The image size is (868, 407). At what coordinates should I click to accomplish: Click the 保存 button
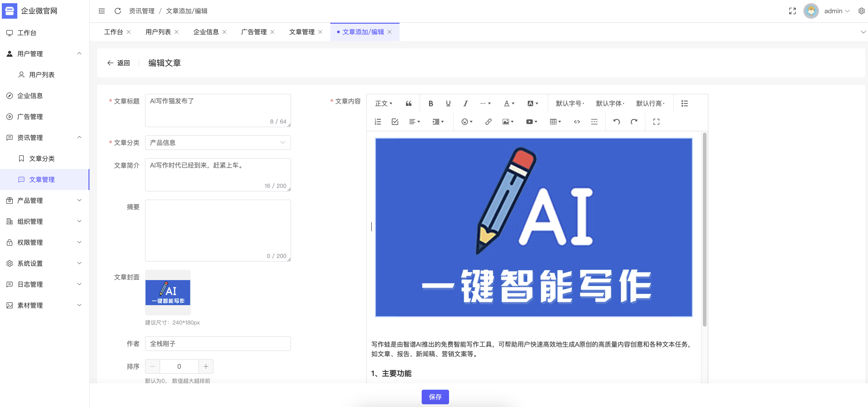[435, 397]
